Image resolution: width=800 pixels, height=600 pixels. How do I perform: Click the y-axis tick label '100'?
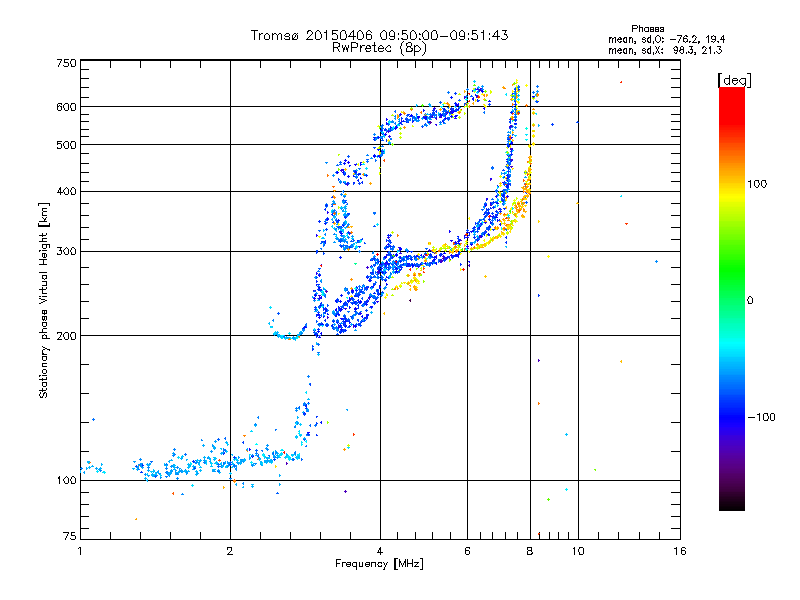66,481
